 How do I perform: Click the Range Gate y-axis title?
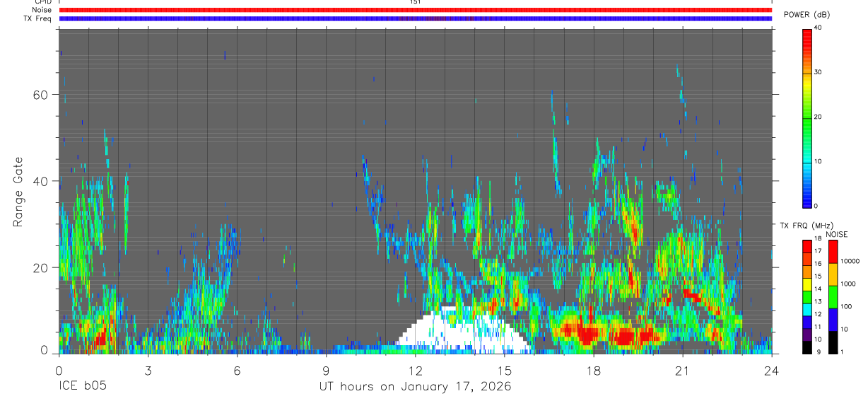coord(18,192)
